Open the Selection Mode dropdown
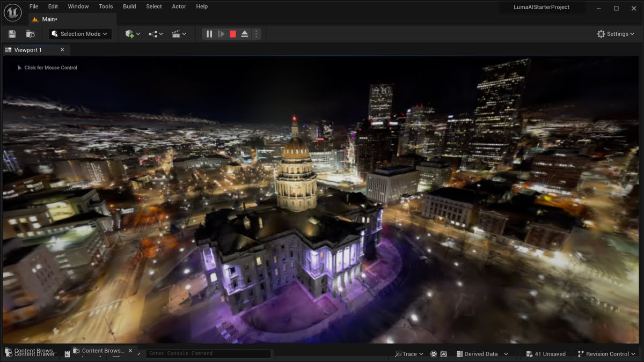This screenshot has height=362, width=644. pos(80,34)
